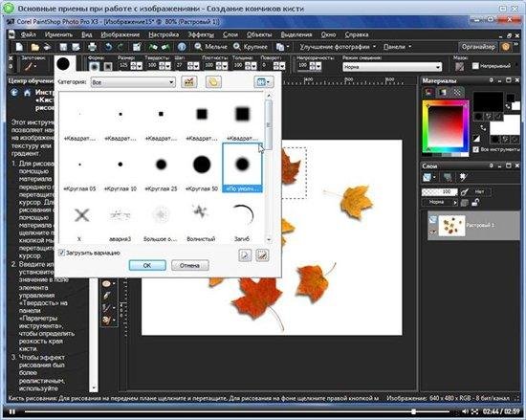The width and height of the screenshot is (526, 420).
Task: Open the Выделения menu
Action: 296,34
